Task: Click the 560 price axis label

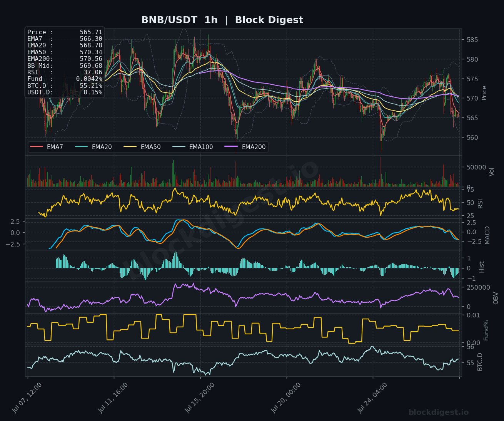Action: 472,138
